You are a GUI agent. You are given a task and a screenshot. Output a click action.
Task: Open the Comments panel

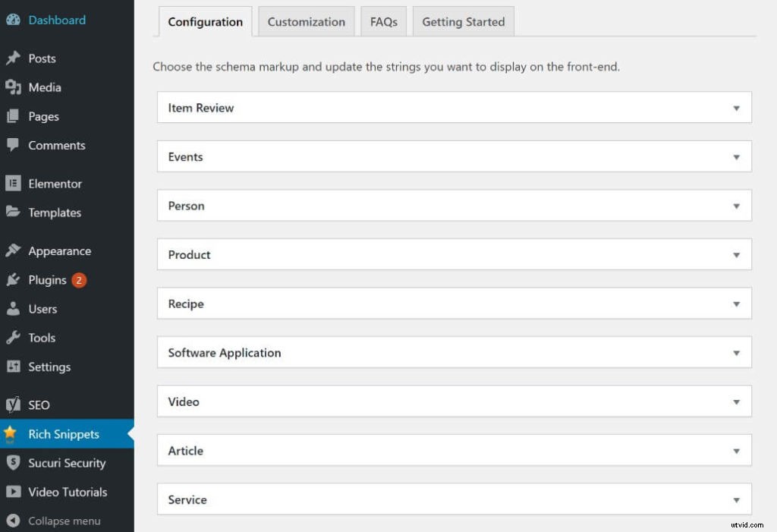coord(15,145)
